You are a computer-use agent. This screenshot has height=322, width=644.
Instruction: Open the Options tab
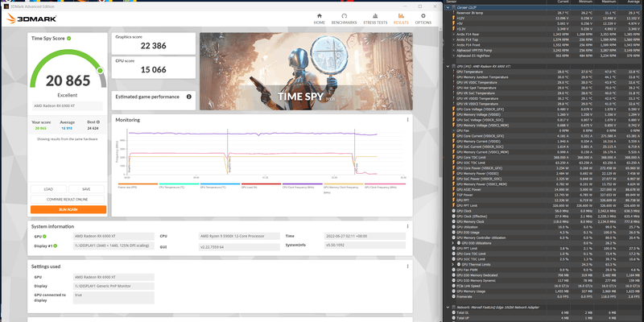423,19
